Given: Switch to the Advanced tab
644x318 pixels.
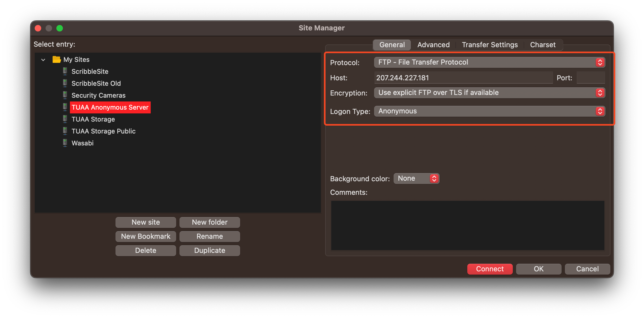Looking at the screenshot, I should coord(433,44).
